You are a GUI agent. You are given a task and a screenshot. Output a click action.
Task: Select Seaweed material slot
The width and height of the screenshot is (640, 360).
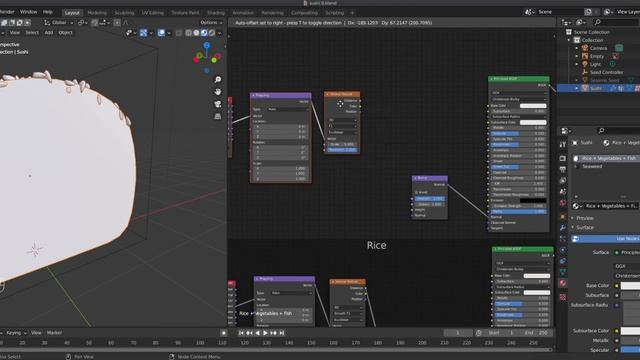click(592, 166)
